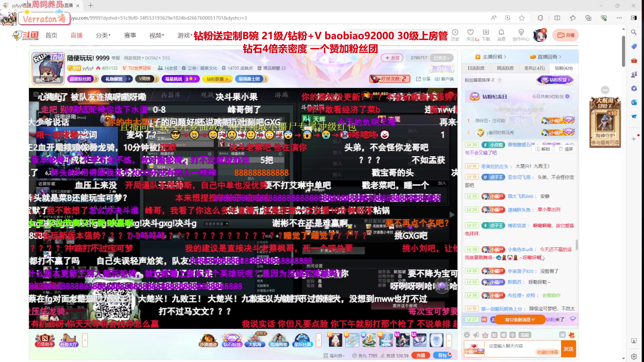
Task: Open Edge settings and more menu
Action: (x=619, y=18)
